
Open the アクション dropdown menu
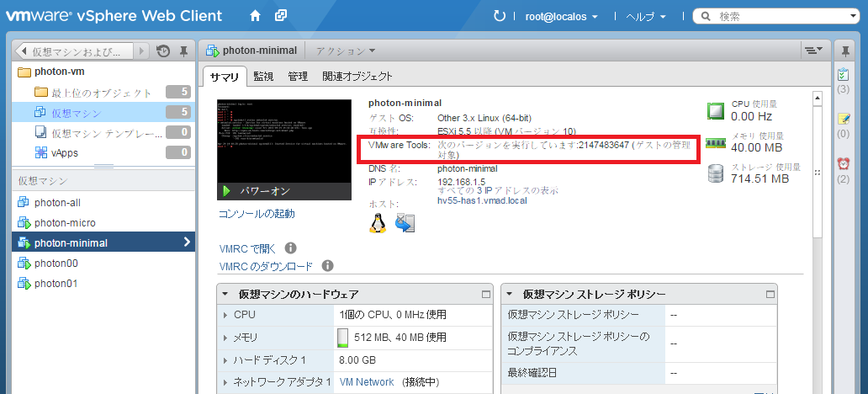346,51
